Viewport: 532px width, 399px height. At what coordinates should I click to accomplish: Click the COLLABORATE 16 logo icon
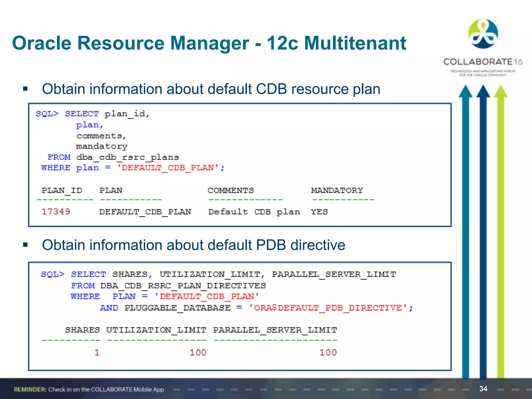pos(483,34)
